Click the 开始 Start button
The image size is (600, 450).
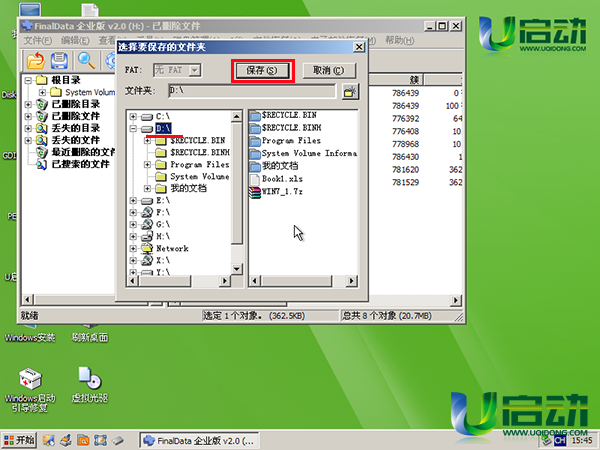20,440
